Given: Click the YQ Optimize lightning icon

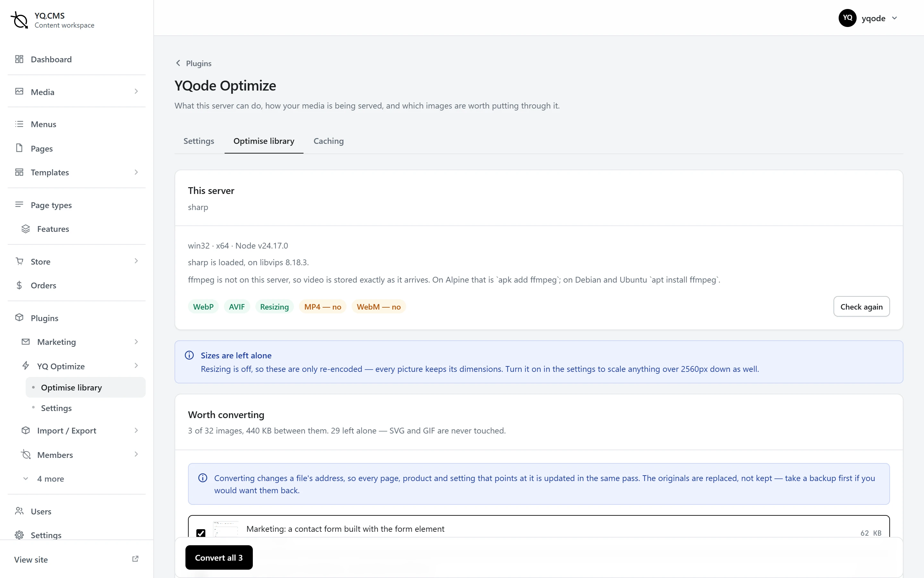Looking at the screenshot, I should (26, 366).
